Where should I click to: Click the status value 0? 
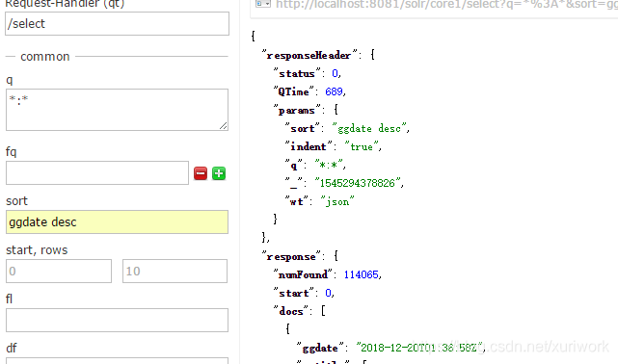(x=335, y=73)
